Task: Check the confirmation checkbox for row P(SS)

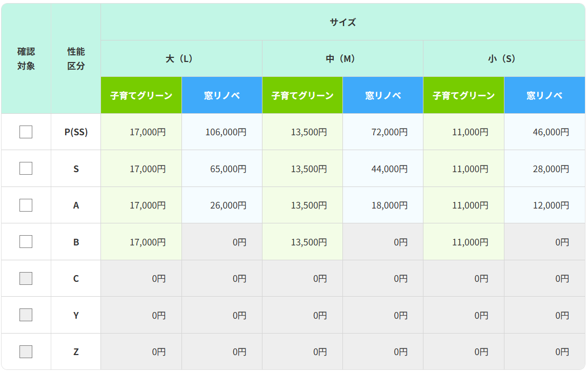Action: click(x=26, y=131)
